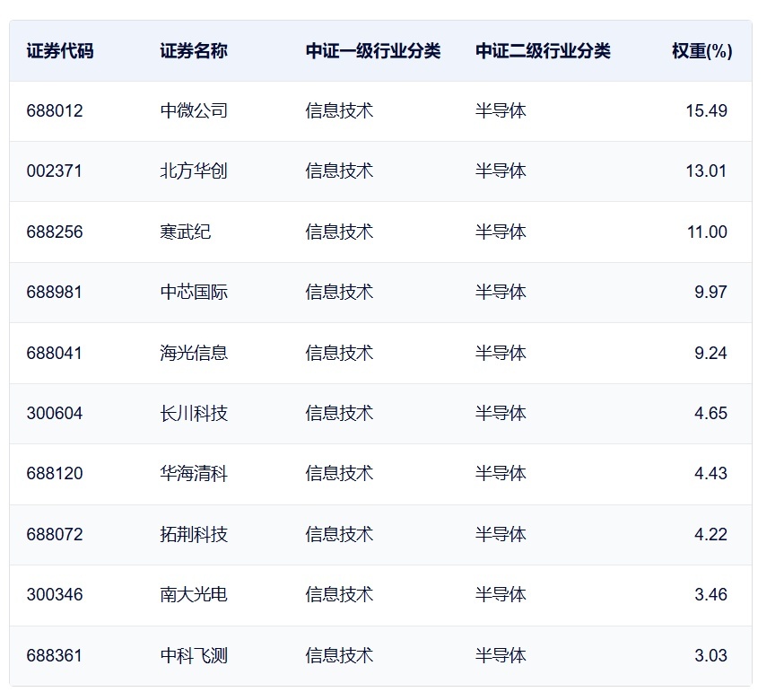This screenshot has width=784, height=692.
Task: Click on 中芯国际 in the name column
Action: (x=194, y=292)
